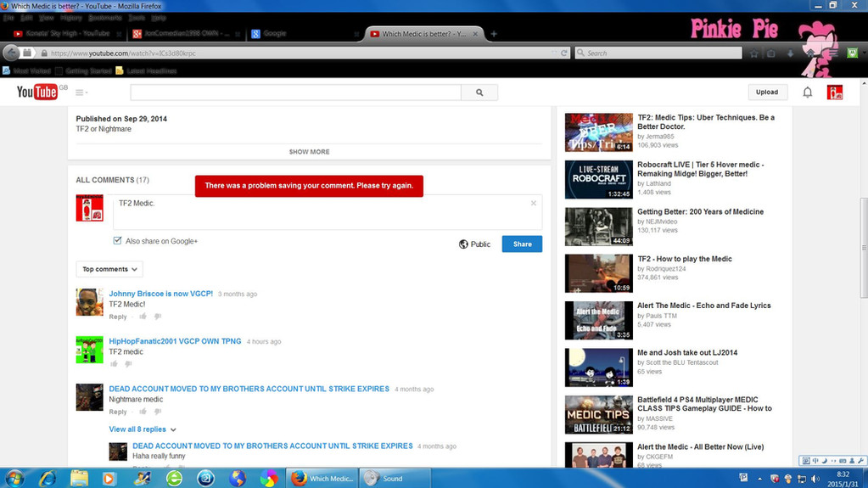
Task: Click the system tray volume icon
Action: coord(815,479)
